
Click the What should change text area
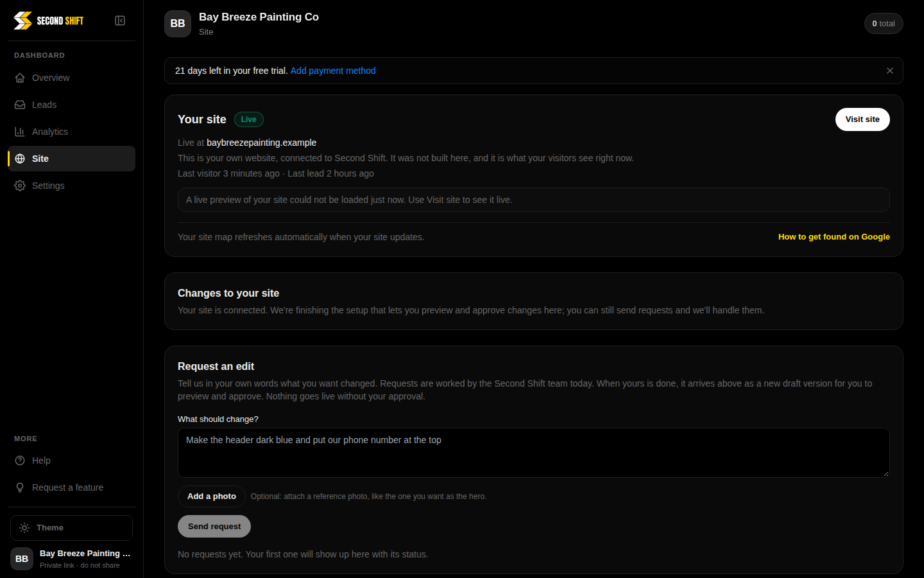534,453
